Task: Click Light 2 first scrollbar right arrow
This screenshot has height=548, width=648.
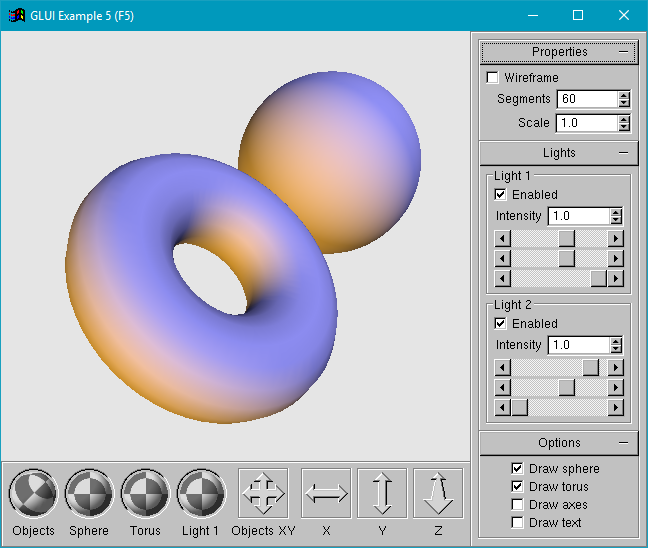Action: [x=615, y=367]
